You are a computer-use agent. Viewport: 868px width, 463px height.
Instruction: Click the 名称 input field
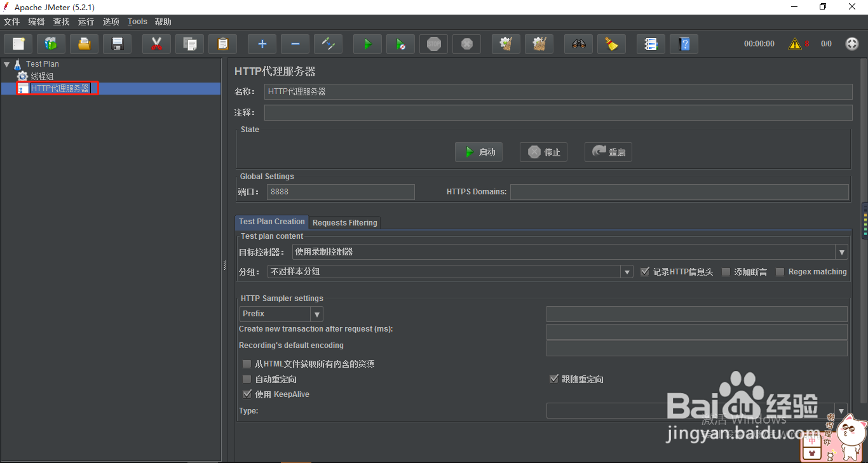(558, 91)
